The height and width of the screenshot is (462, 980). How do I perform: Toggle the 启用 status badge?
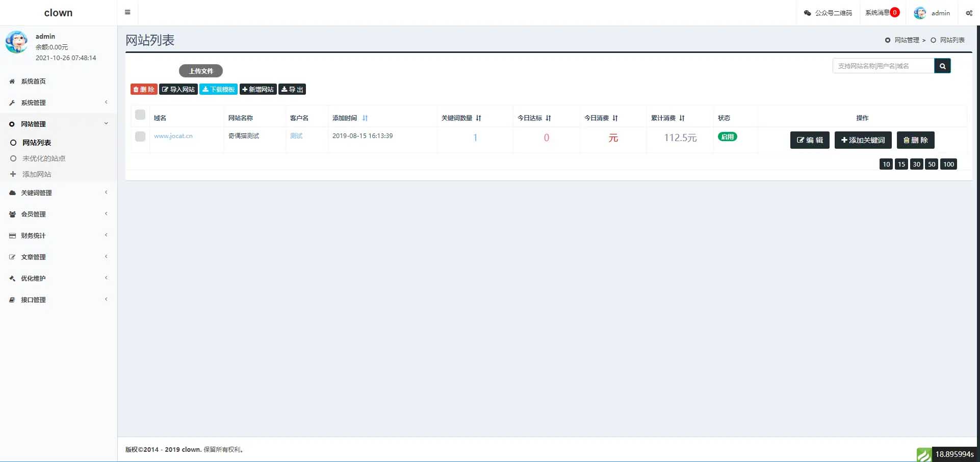pyautogui.click(x=727, y=137)
